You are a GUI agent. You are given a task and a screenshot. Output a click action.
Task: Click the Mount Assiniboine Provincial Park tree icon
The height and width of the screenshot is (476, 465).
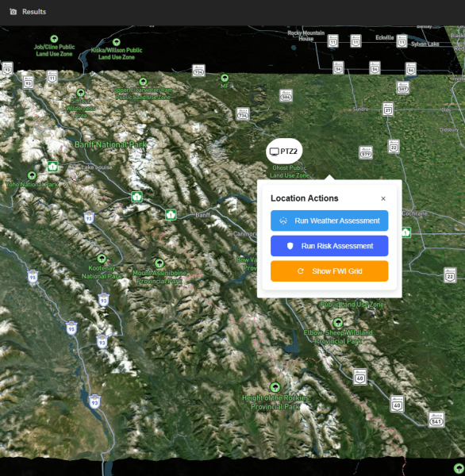coord(159,263)
